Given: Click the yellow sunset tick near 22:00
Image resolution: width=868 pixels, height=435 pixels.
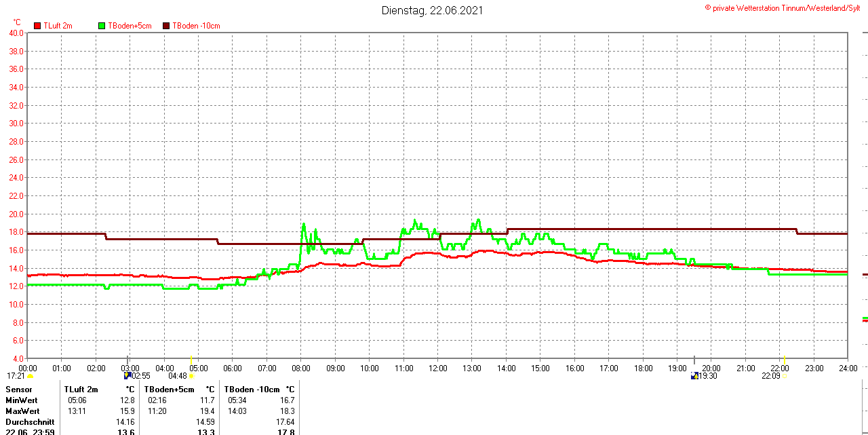Looking at the screenshot, I should pyautogui.click(x=785, y=360).
